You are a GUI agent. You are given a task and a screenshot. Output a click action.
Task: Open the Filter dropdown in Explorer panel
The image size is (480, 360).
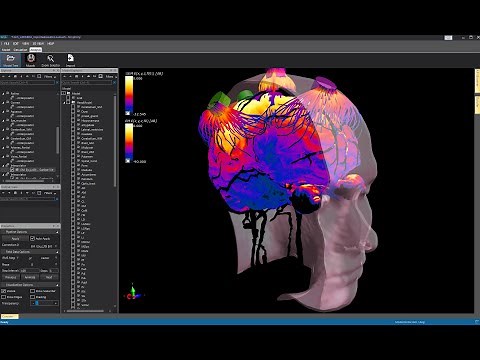pos(50,77)
